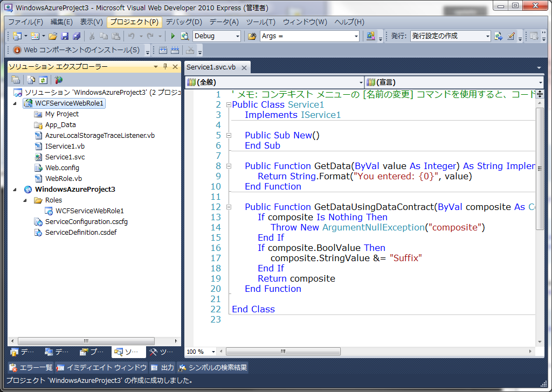Click the ASP.NET Configuration hammer-globe icon
Image resolution: width=552 pixels, height=392 pixels.
tap(58, 80)
